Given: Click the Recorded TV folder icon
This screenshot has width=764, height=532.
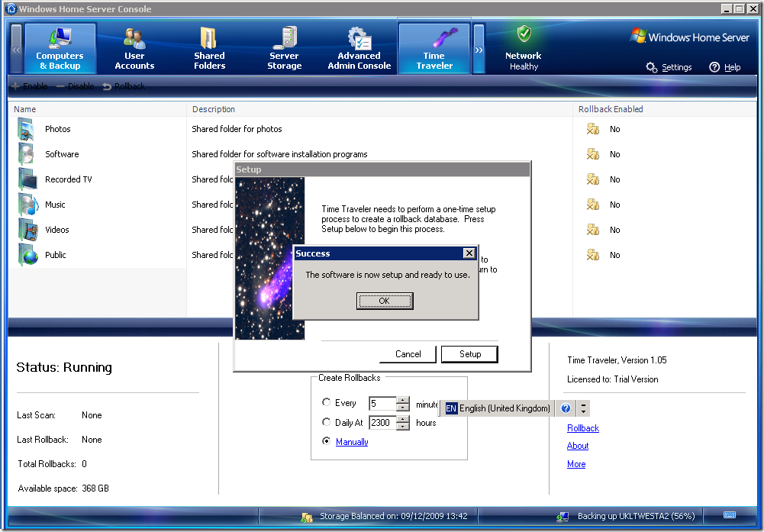Looking at the screenshot, I should (27, 179).
